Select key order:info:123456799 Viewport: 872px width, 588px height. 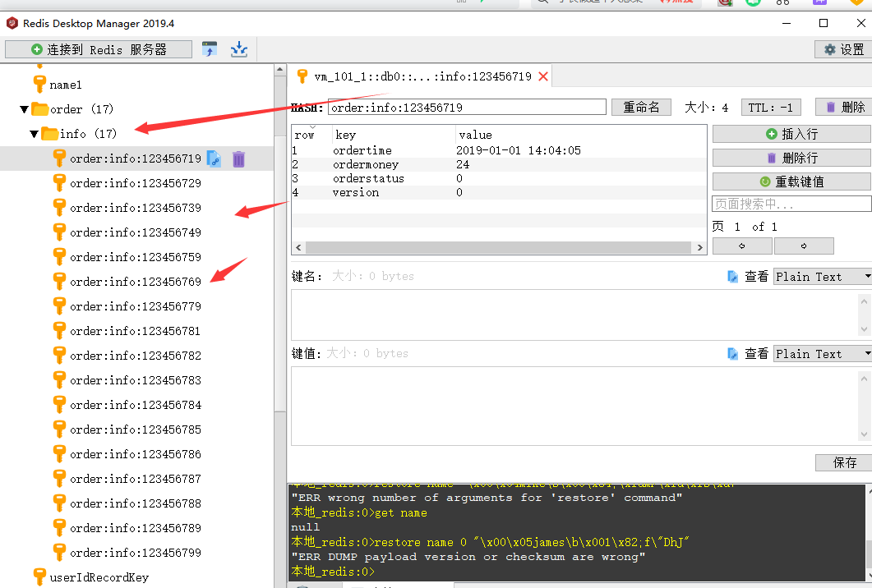pyautogui.click(x=135, y=553)
